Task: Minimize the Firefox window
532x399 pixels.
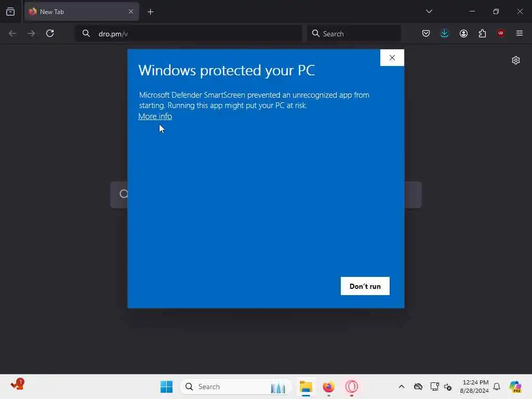Action: coord(472,11)
